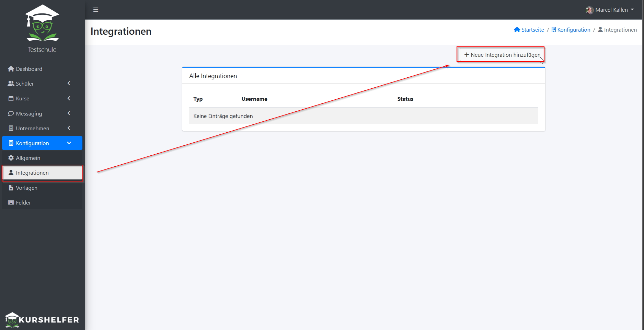
Task: Expand the Schüler submenu chevron
Action: coord(69,83)
